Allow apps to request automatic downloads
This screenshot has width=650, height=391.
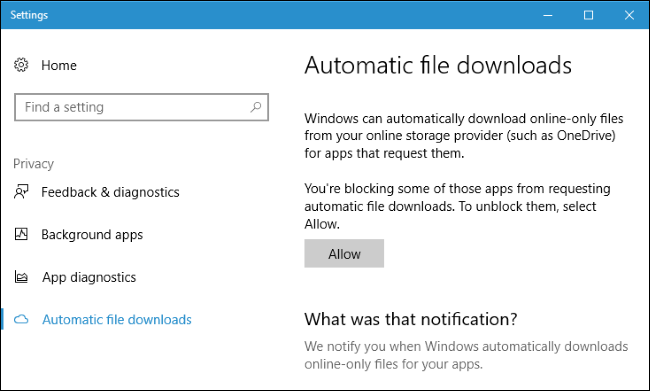click(344, 253)
